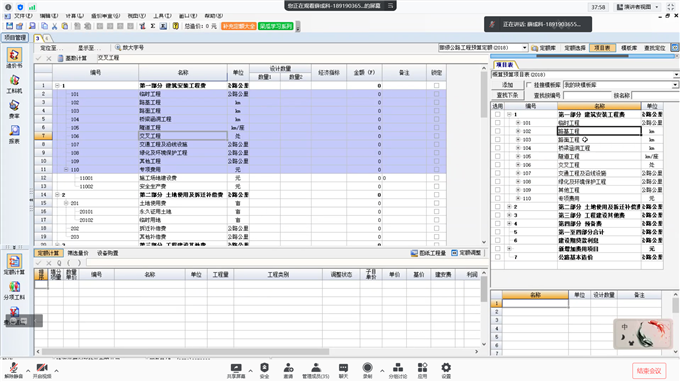680x382 pixels.
Task: Click the 定额库 search icon
Action: 534,48
